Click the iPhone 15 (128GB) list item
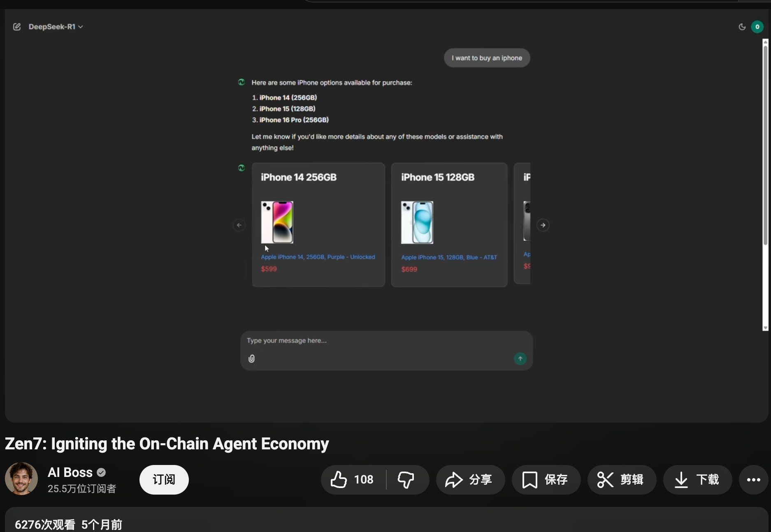Viewport: 771px width, 532px height. click(287, 109)
